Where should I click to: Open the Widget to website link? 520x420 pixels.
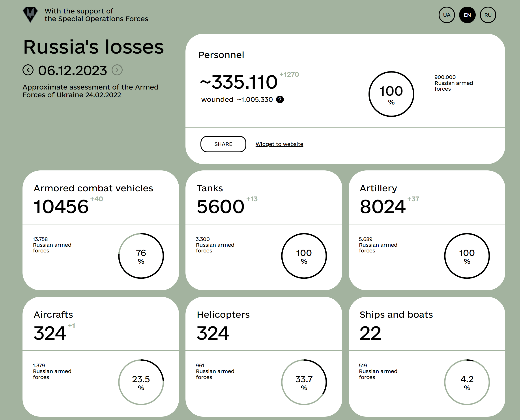279,144
